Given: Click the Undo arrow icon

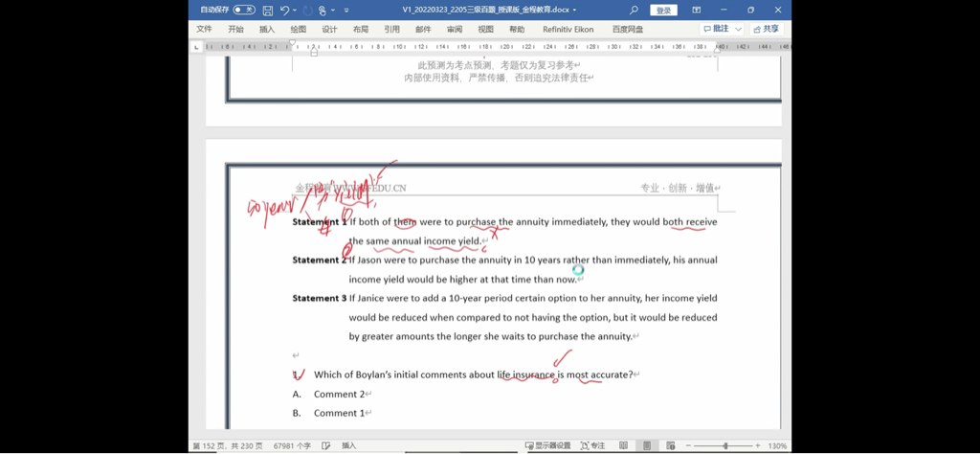Looking at the screenshot, I should click(284, 11).
